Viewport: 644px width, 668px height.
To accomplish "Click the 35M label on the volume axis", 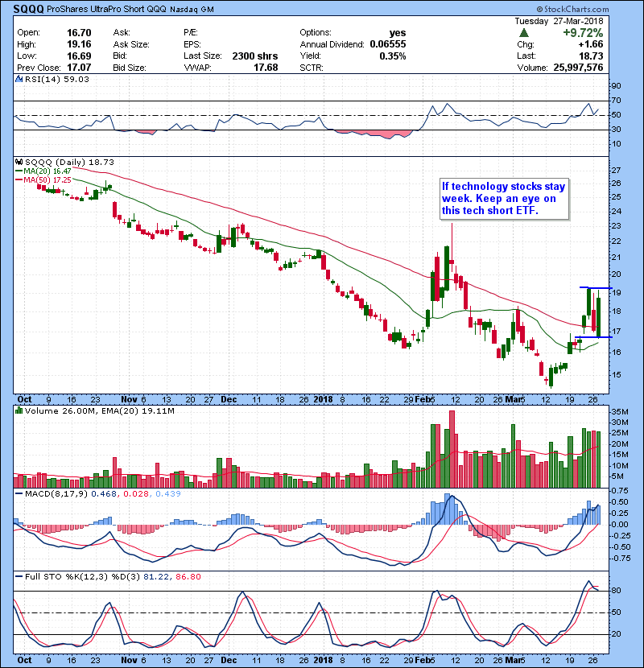I will [x=620, y=411].
